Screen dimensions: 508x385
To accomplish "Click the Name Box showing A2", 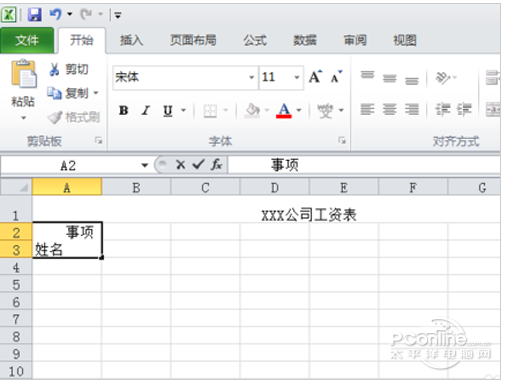I will 68,165.
